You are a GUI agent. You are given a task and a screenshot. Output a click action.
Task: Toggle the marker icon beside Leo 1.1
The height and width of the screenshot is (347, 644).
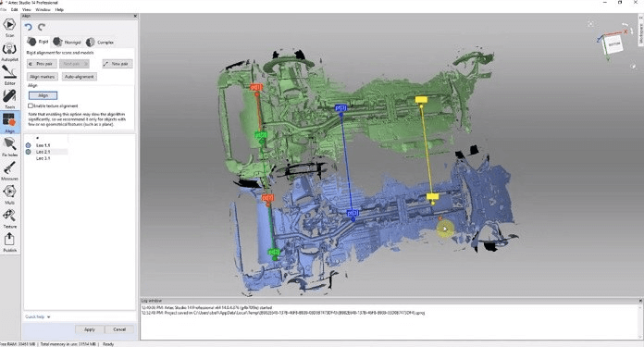pos(28,145)
